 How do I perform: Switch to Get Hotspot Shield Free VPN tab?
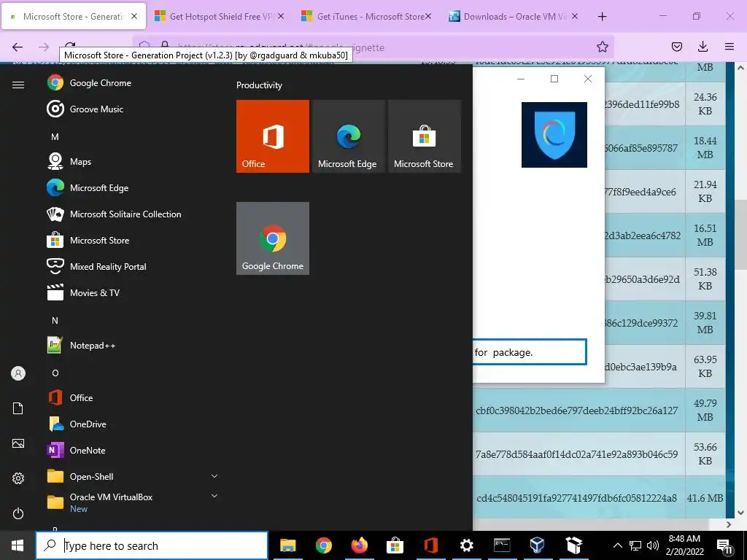click(219, 17)
